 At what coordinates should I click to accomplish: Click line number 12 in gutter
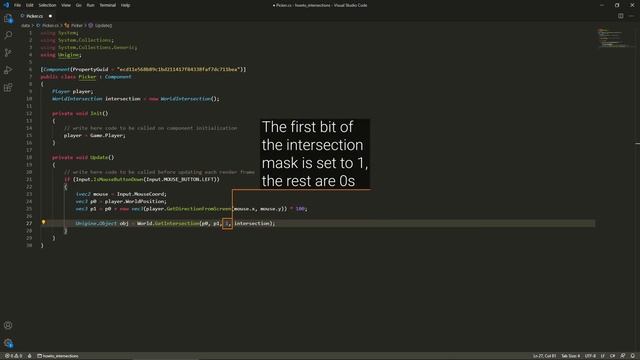pos(29,113)
